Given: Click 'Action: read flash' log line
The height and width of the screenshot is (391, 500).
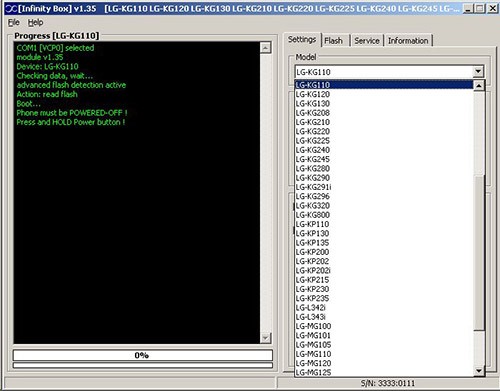Looking at the screenshot, I should click(47, 94).
